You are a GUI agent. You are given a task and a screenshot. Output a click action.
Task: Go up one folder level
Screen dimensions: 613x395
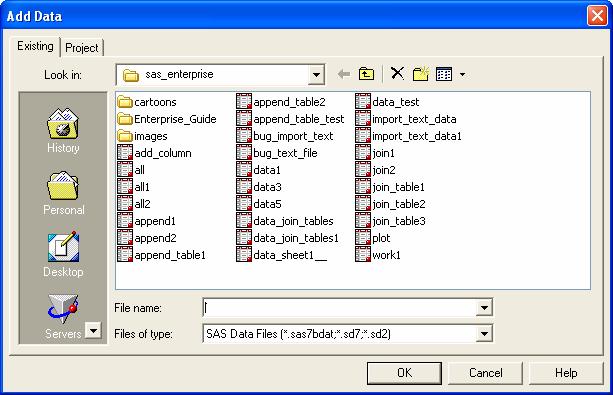pos(366,74)
